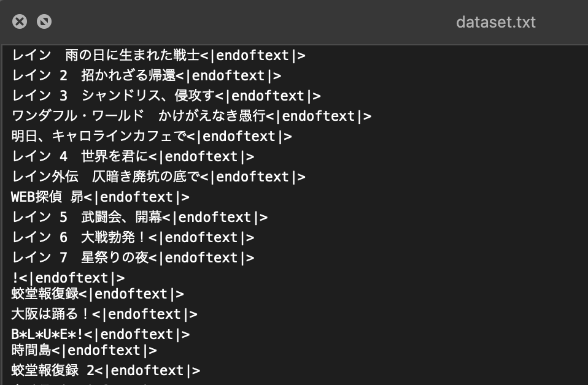Click the line レイン 5 武闘会、開幕
Image resolution: width=588 pixels, height=385 pixels.
click(x=140, y=217)
